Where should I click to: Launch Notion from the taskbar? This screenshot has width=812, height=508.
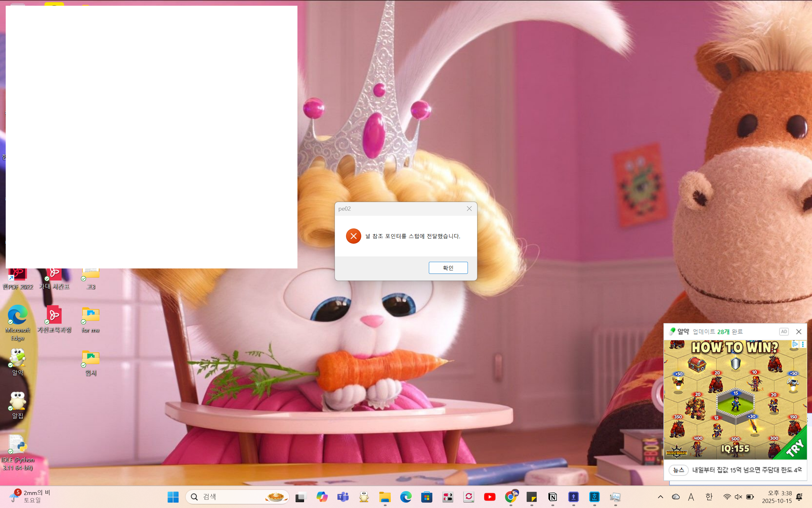click(553, 497)
